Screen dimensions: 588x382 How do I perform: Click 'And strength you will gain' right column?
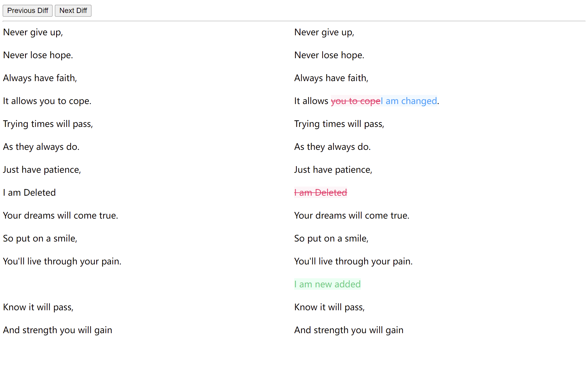[349, 330]
